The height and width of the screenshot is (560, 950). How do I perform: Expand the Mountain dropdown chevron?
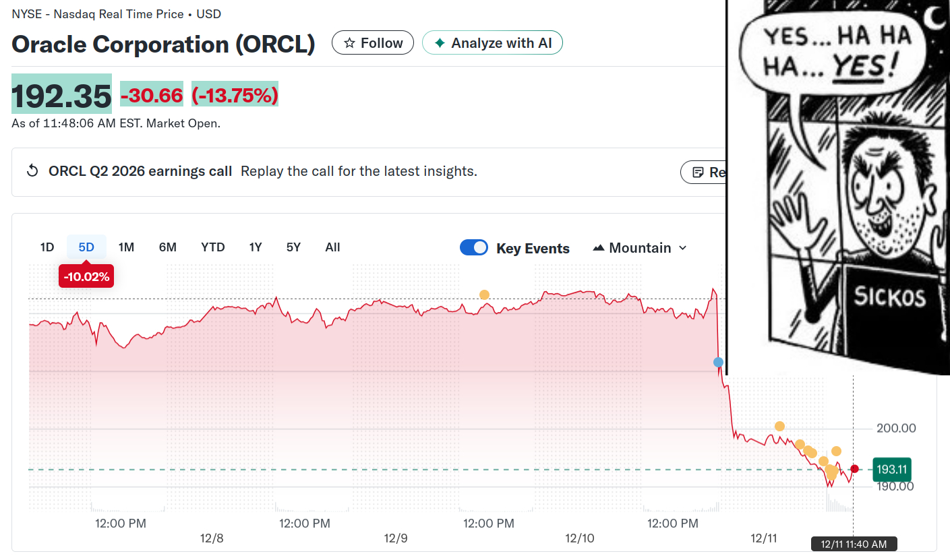click(682, 248)
